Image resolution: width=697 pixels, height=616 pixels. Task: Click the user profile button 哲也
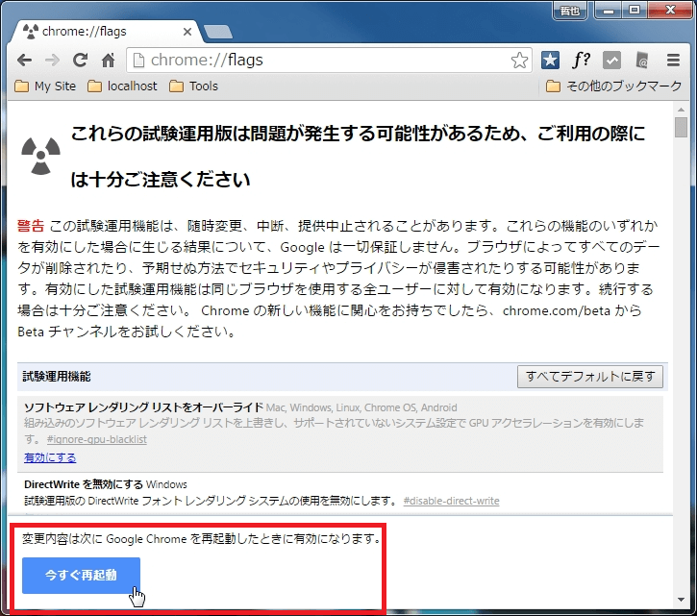point(569,11)
